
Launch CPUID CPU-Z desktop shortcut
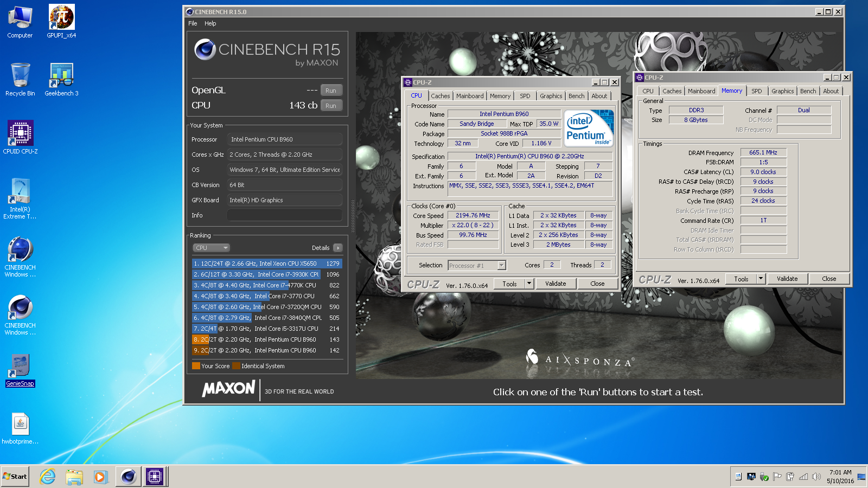click(x=20, y=137)
